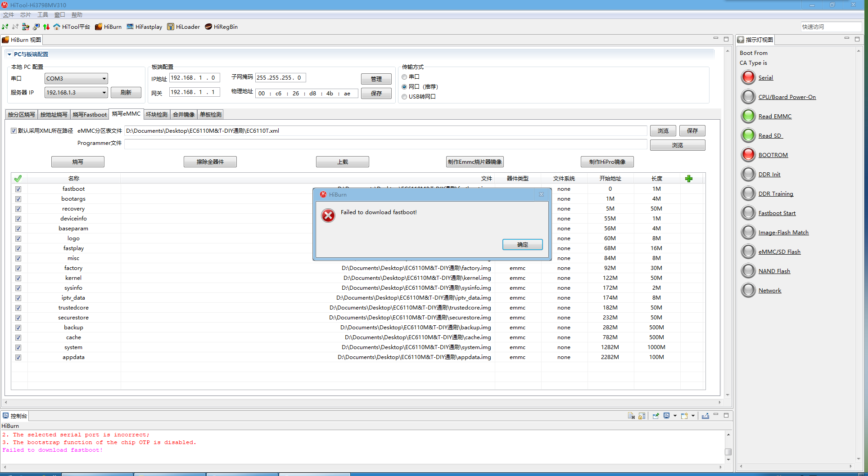Minimize the console panel
868x476 pixels.
coord(716,415)
